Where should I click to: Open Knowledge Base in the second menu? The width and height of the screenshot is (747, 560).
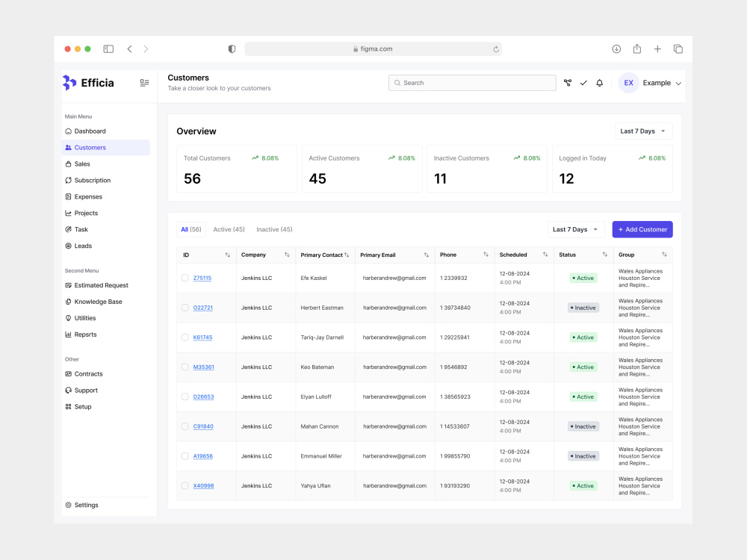[105, 302]
